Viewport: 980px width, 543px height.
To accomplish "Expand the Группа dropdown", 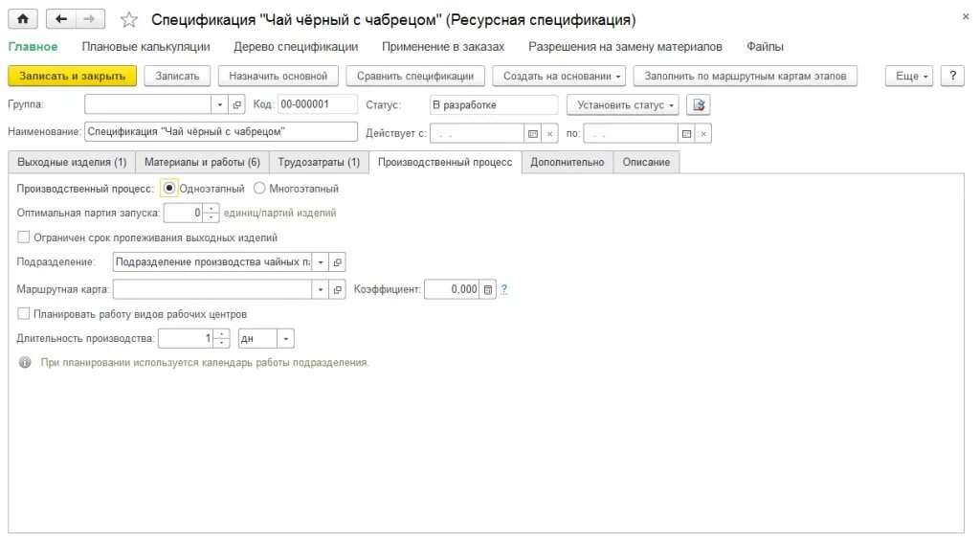I will [220, 105].
